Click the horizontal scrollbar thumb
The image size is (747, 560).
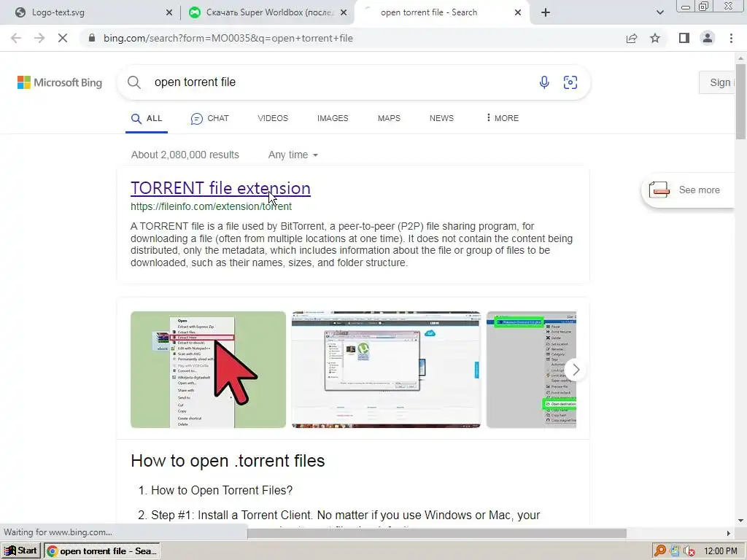[436, 533]
